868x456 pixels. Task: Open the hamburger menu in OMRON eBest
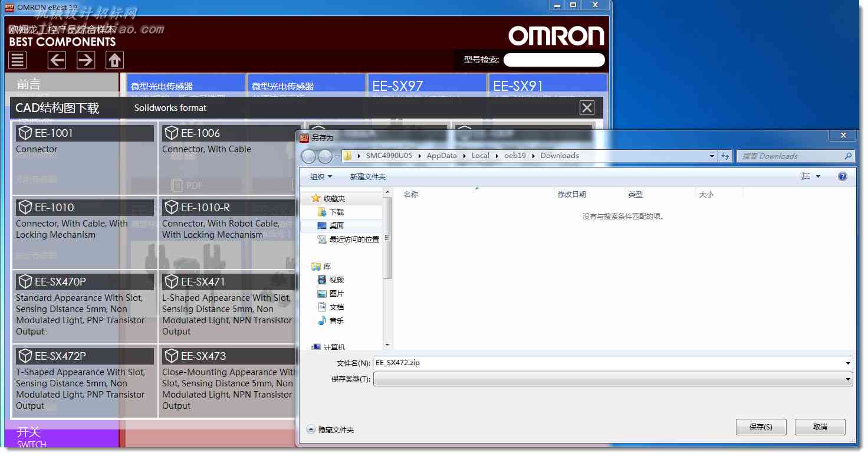[18, 60]
